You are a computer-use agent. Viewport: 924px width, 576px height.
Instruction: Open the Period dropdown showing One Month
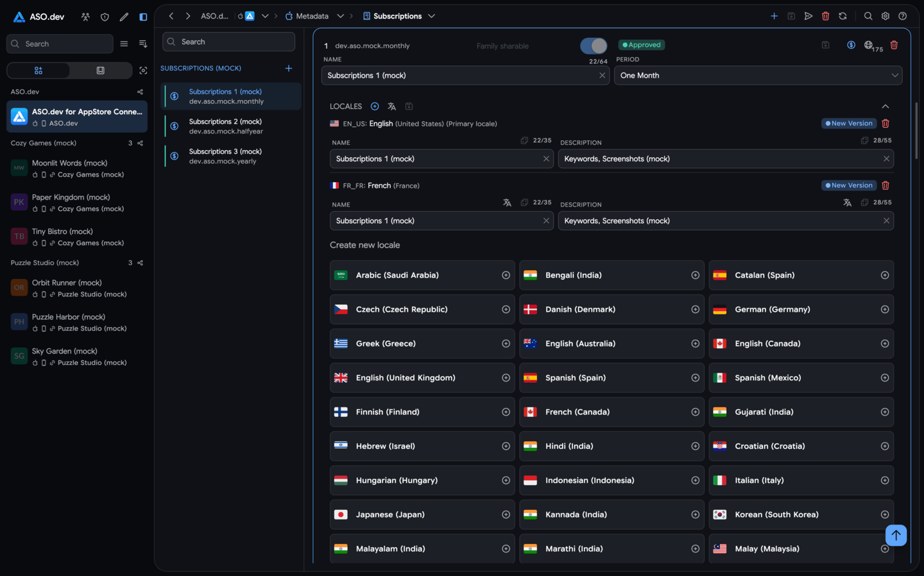(758, 76)
